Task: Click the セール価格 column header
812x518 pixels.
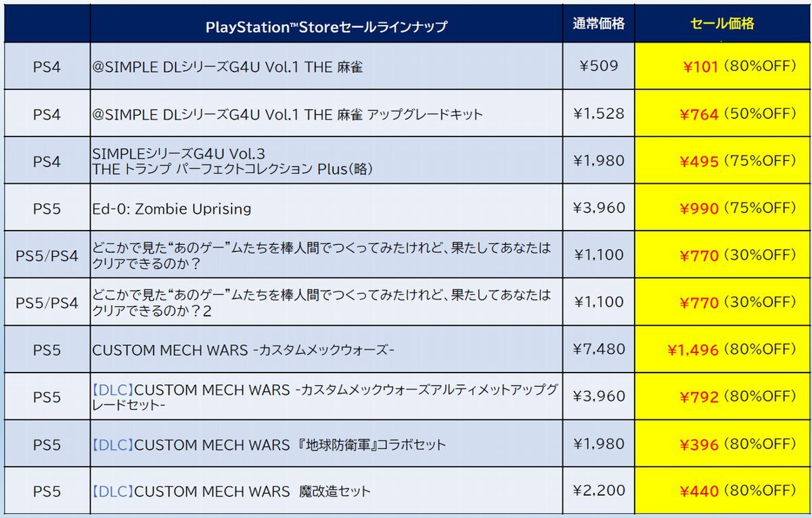Action: [x=722, y=24]
